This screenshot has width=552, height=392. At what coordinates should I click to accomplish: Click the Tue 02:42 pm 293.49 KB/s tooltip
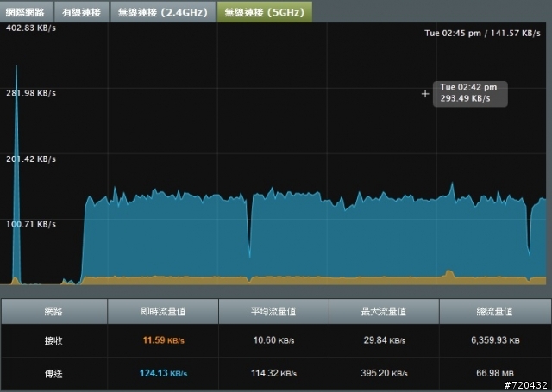tap(470, 94)
